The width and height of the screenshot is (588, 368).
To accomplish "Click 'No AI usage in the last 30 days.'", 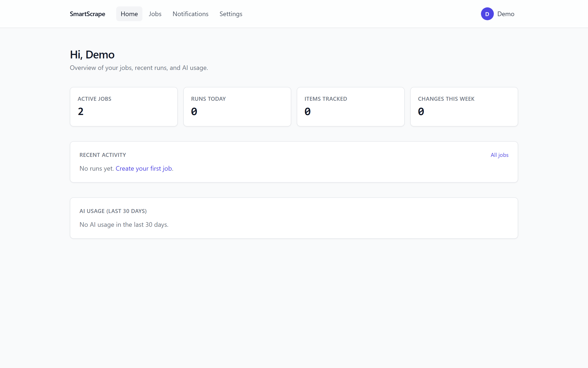I will click(x=124, y=224).
